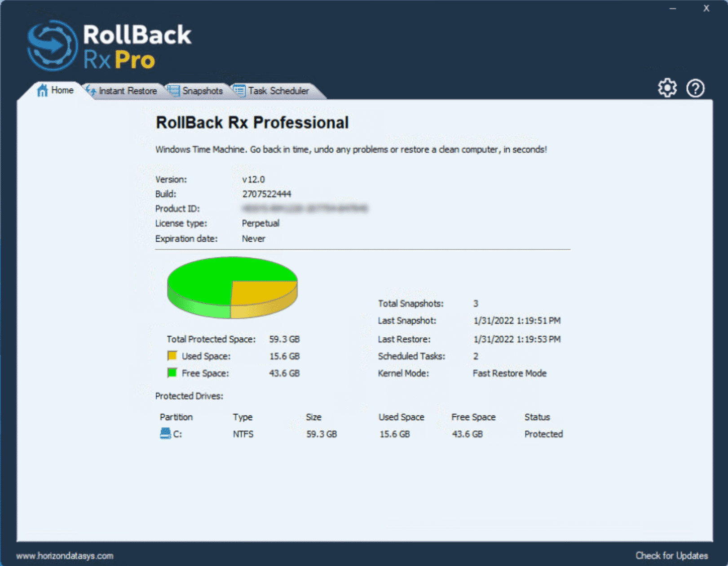
Task: Click the Snapshots list icon
Action: point(174,91)
